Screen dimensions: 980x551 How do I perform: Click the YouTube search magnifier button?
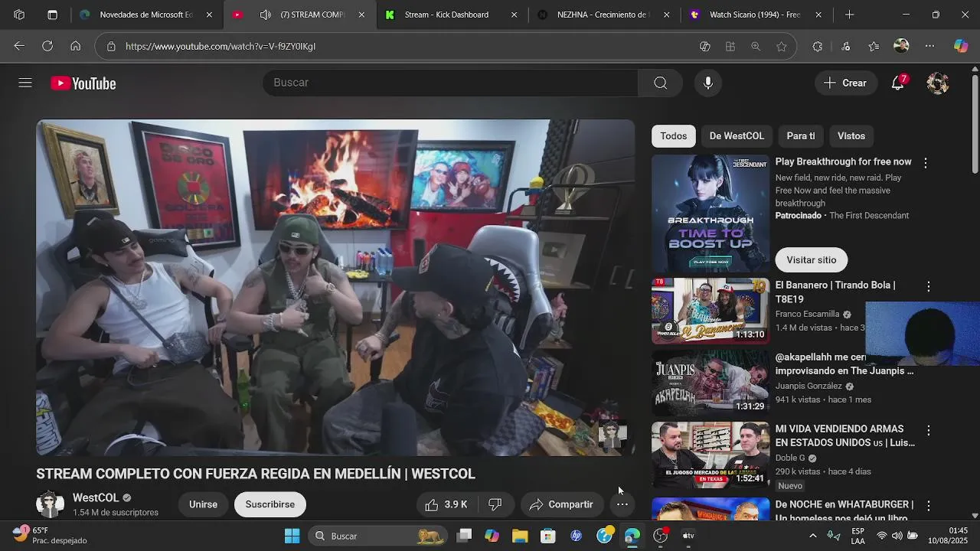click(661, 83)
